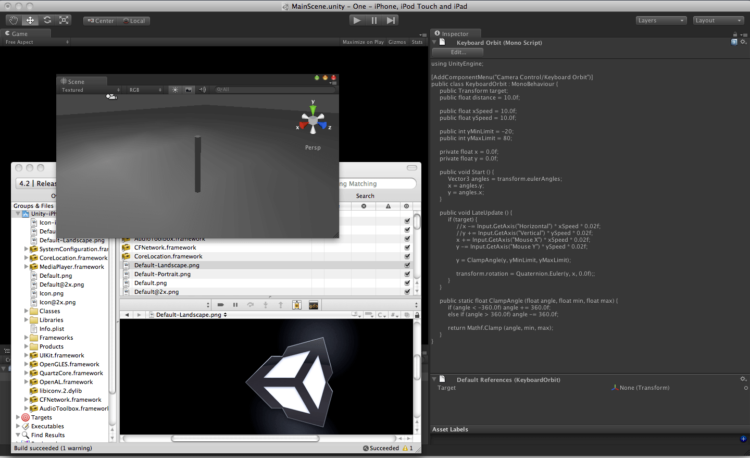The width and height of the screenshot is (750, 458).
Task: Toggle scene lighting sun icon
Action: (x=175, y=90)
